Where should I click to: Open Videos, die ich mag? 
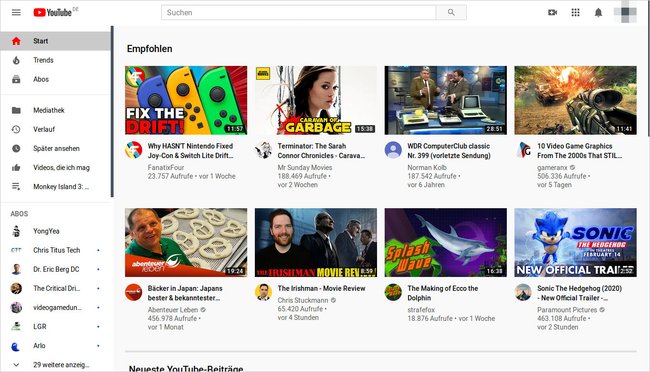point(56,168)
